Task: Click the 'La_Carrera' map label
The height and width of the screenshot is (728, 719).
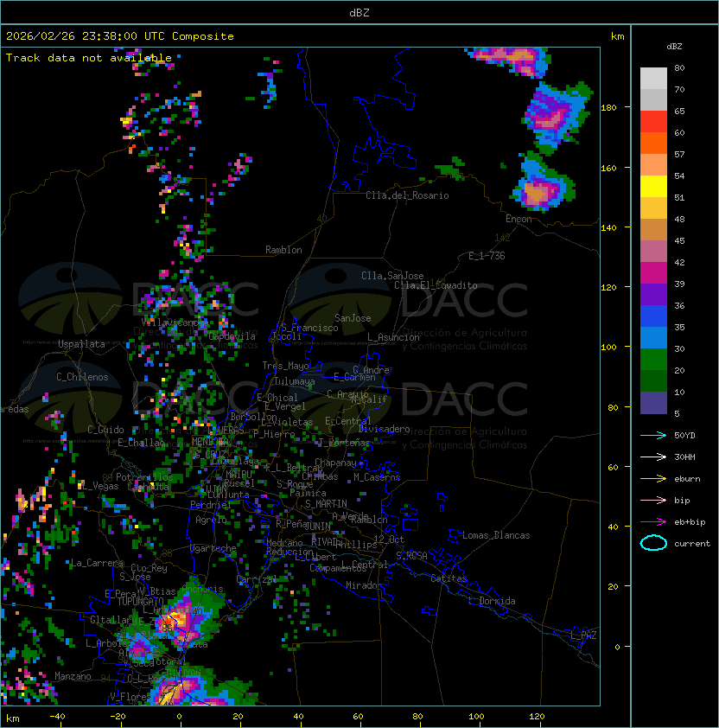Action: coord(98,563)
